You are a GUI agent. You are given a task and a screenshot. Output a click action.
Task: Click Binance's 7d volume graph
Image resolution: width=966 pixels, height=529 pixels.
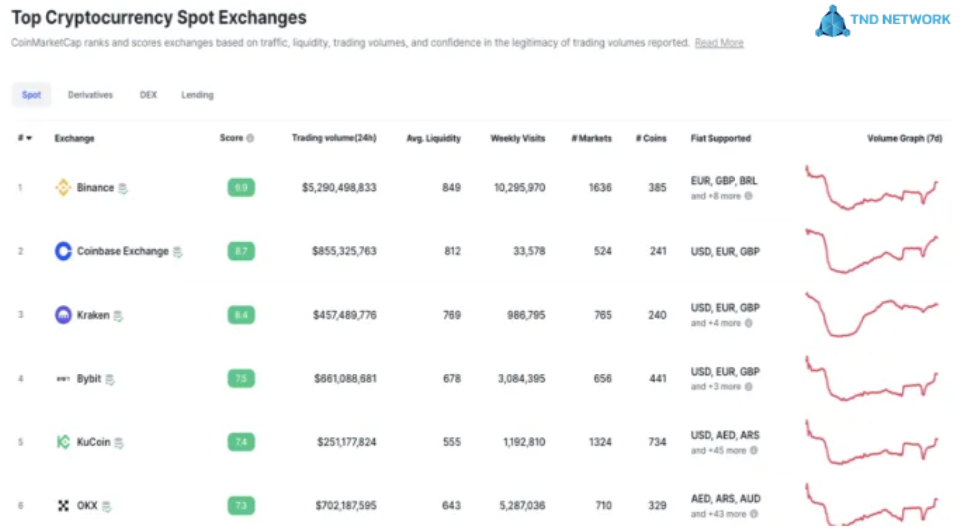tap(872, 188)
